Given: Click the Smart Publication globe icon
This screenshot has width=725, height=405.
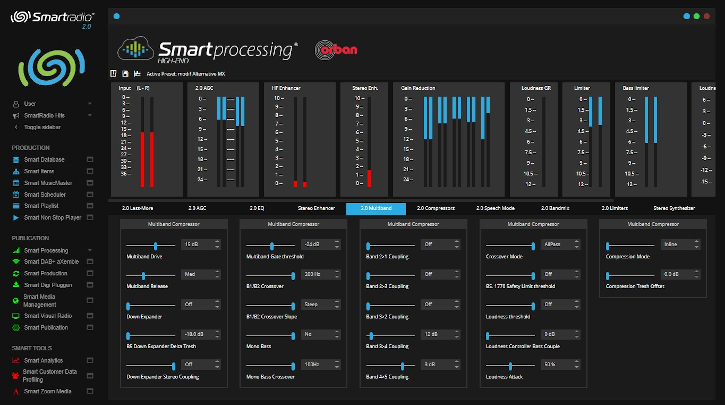Looking at the screenshot, I should 16,327.
